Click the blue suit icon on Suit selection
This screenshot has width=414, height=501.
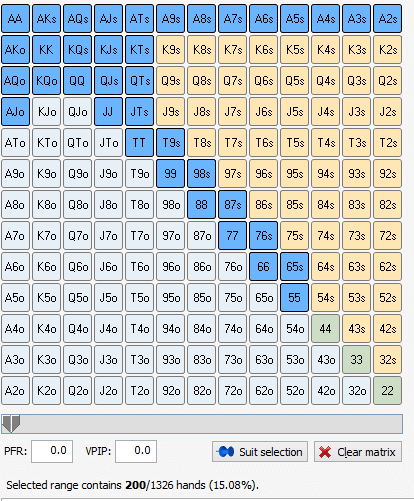click(226, 452)
